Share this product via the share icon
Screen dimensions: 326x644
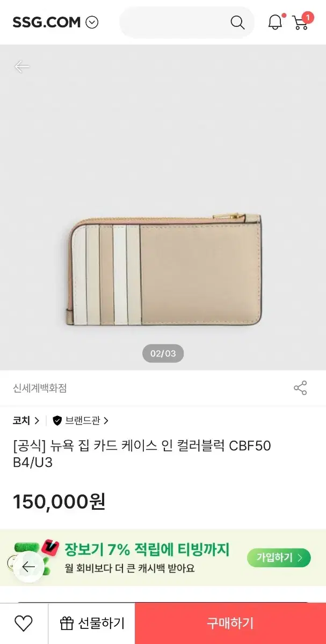click(x=300, y=388)
